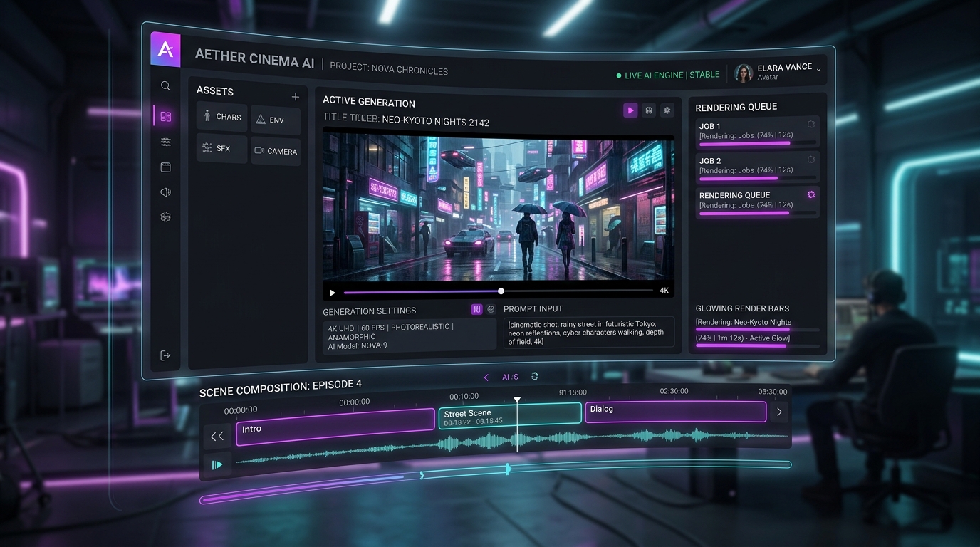Click Elara Vance avatar picture
The height and width of the screenshot is (547, 980).
click(x=744, y=73)
